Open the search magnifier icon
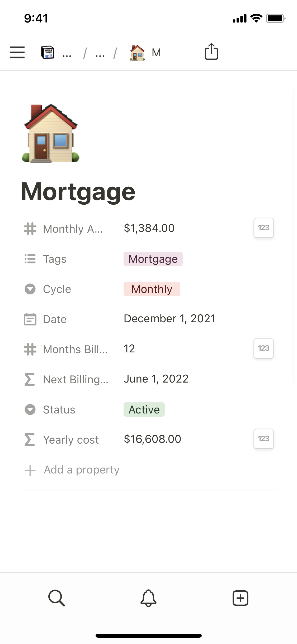The width and height of the screenshot is (297, 644). point(56,598)
